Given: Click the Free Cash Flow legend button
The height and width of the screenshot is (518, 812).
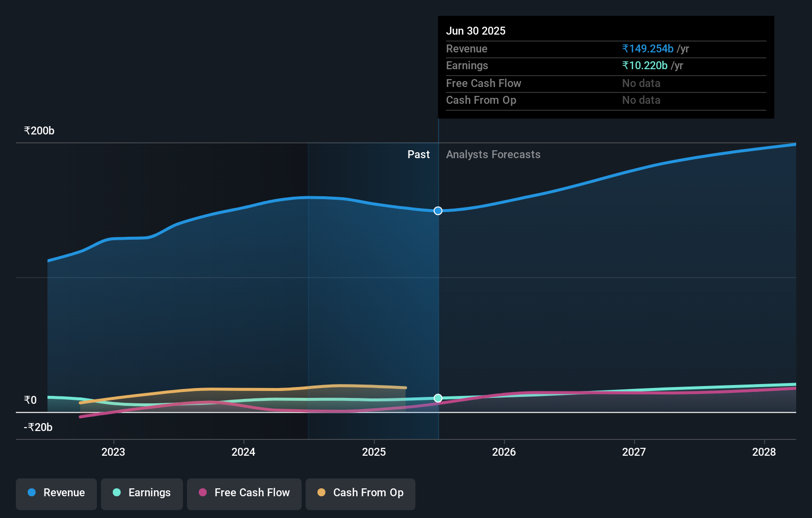Looking at the screenshot, I should point(244,493).
